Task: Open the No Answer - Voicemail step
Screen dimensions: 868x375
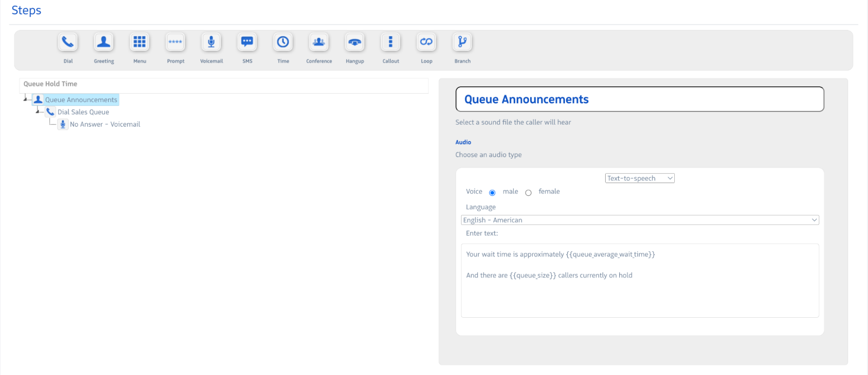Action: coord(105,124)
